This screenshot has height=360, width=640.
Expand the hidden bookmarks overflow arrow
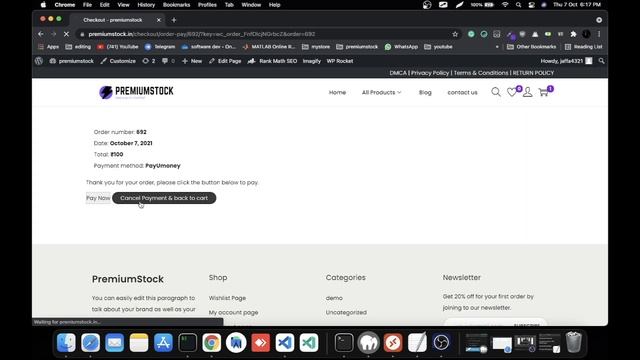497,47
